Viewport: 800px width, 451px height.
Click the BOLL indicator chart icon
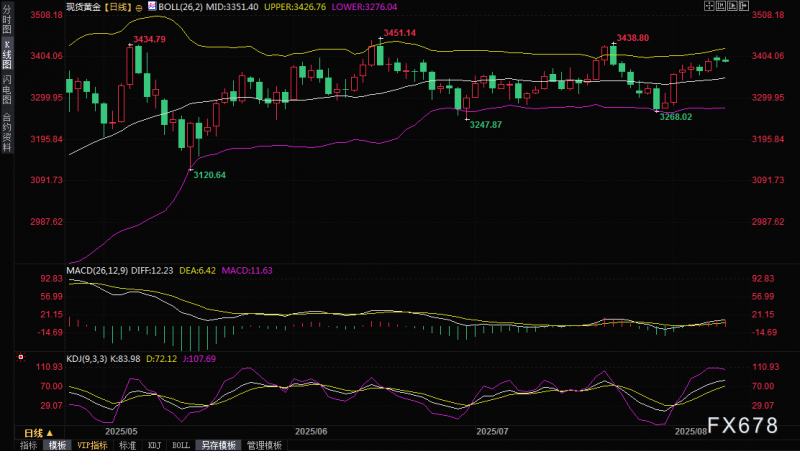152,6
